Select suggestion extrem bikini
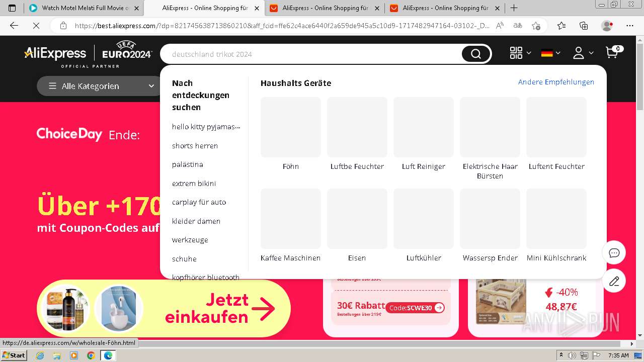The image size is (644, 362). (x=194, y=184)
